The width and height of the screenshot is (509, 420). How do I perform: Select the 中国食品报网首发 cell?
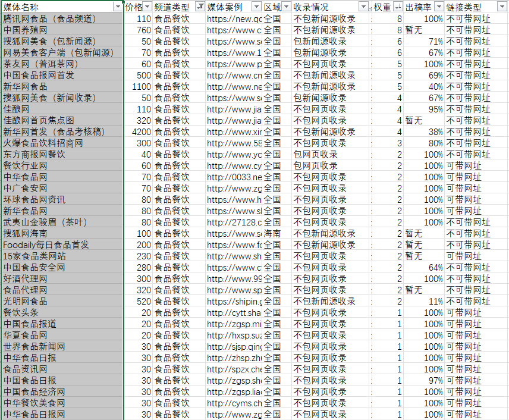[x=62, y=76]
